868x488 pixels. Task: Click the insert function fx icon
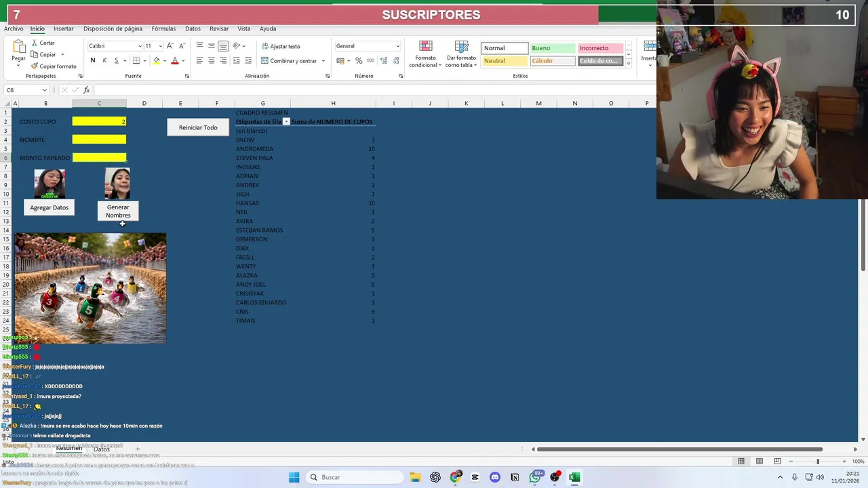click(x=86, y=89)
